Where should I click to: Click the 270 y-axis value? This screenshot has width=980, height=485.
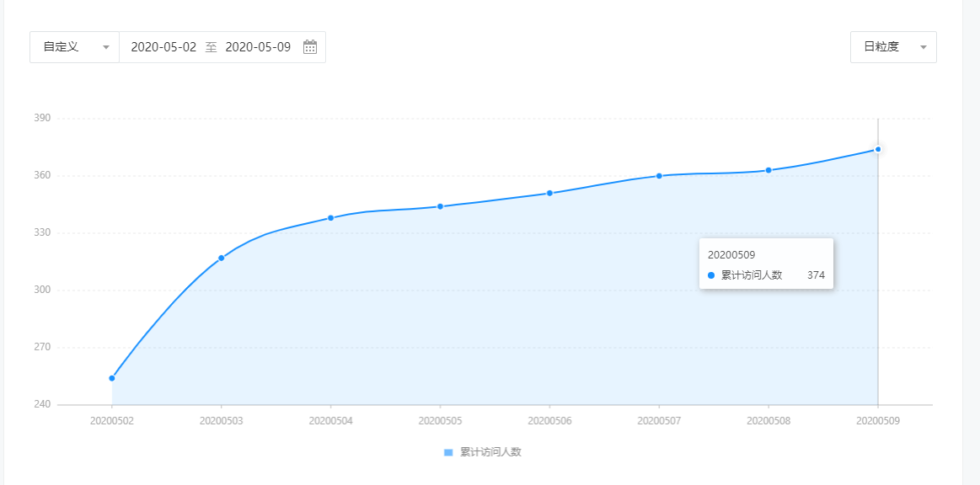pos(42,348)
